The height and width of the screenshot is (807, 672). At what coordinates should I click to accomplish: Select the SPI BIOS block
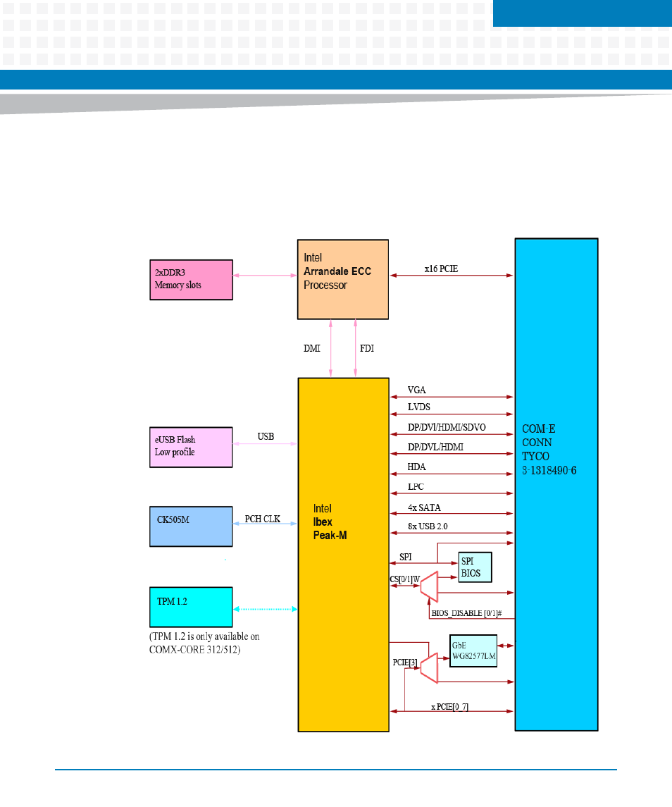(x=475, y=567)
